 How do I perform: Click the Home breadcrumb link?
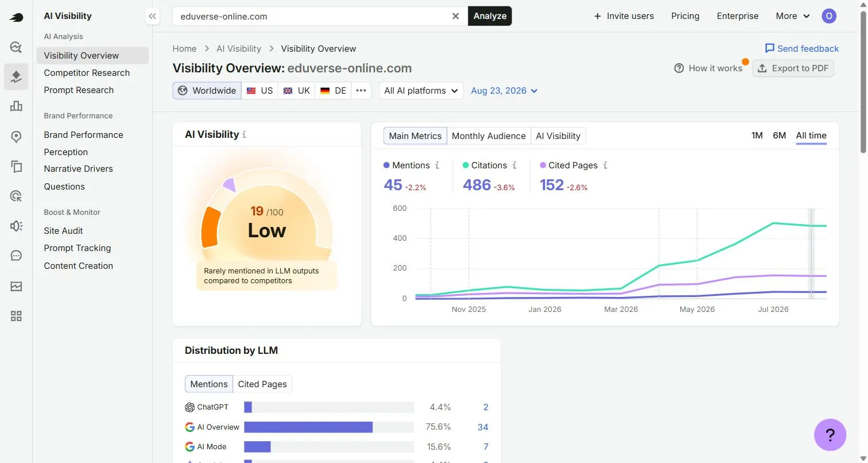coord(184,49)
